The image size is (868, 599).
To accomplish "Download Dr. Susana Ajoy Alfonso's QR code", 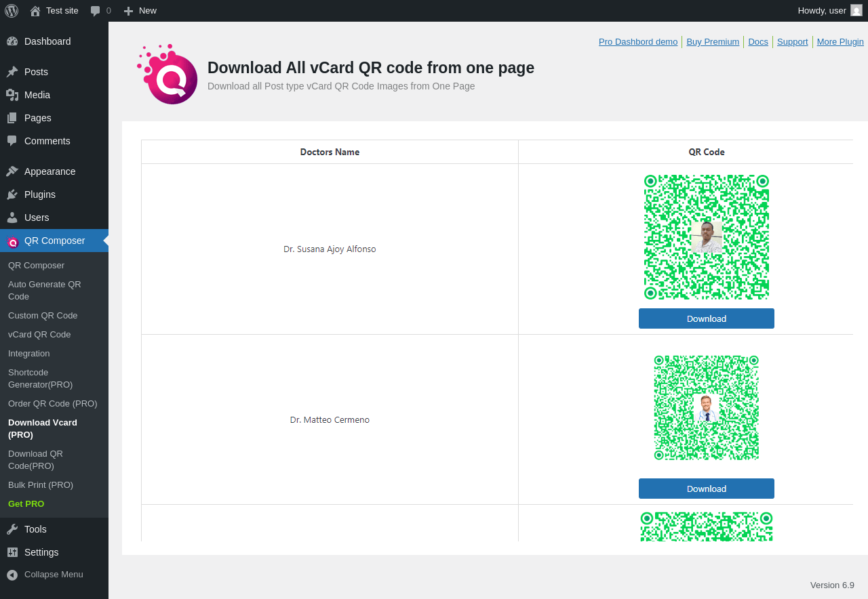I will coord(707,318).
